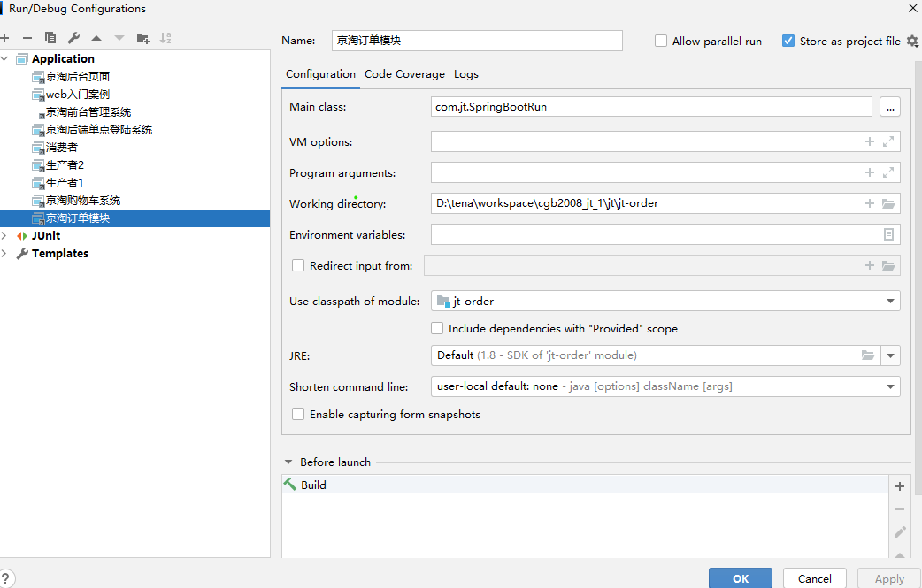
Task: Open JRE dropdown arrow
Action: coord(890,355)
